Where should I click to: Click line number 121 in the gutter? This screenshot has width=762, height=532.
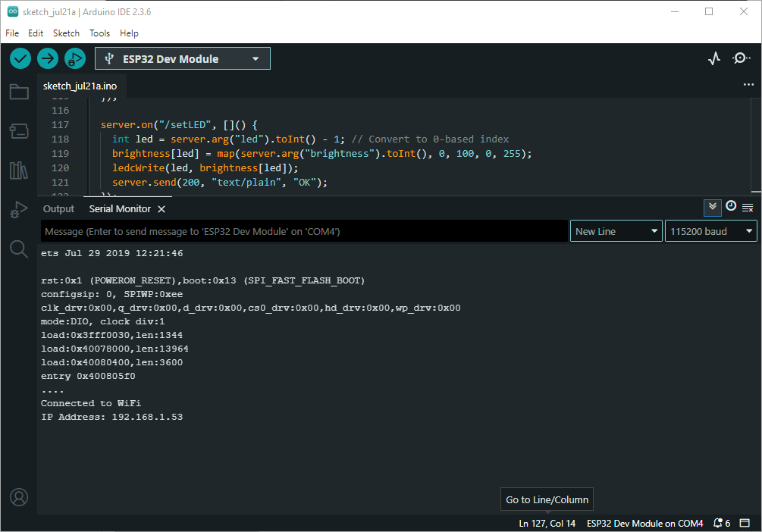(x=60, y=182)
